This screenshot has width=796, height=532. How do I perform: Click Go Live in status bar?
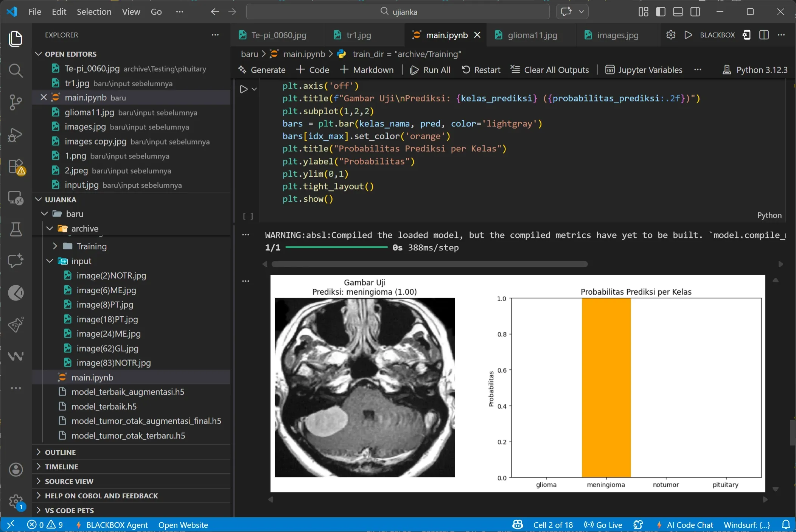603,525
